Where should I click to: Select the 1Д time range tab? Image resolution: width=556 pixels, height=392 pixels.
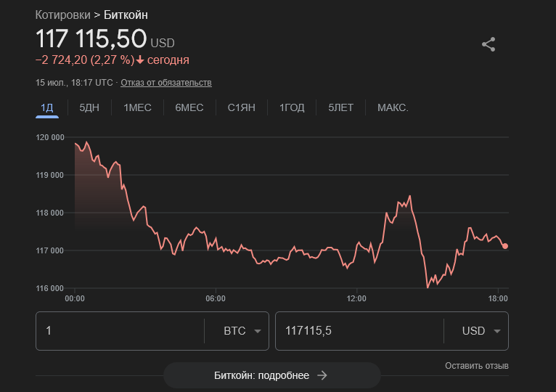point(46,107)
